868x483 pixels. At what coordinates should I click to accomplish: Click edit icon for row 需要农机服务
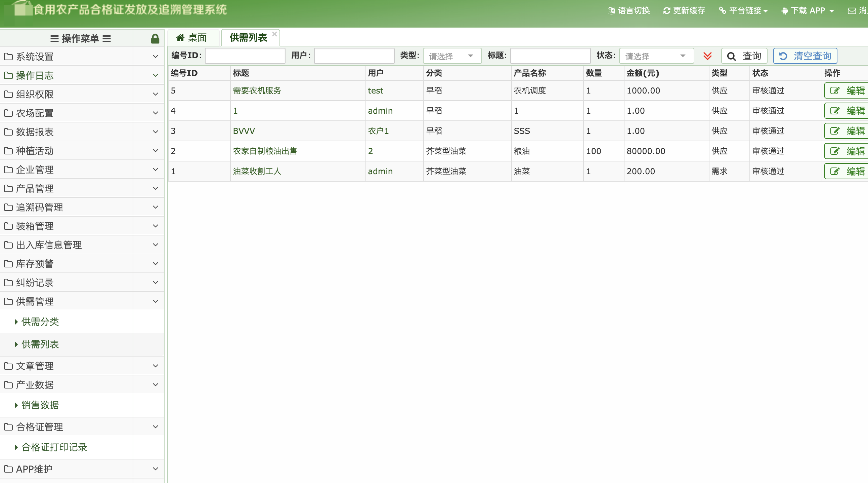(x=835, y=90)
